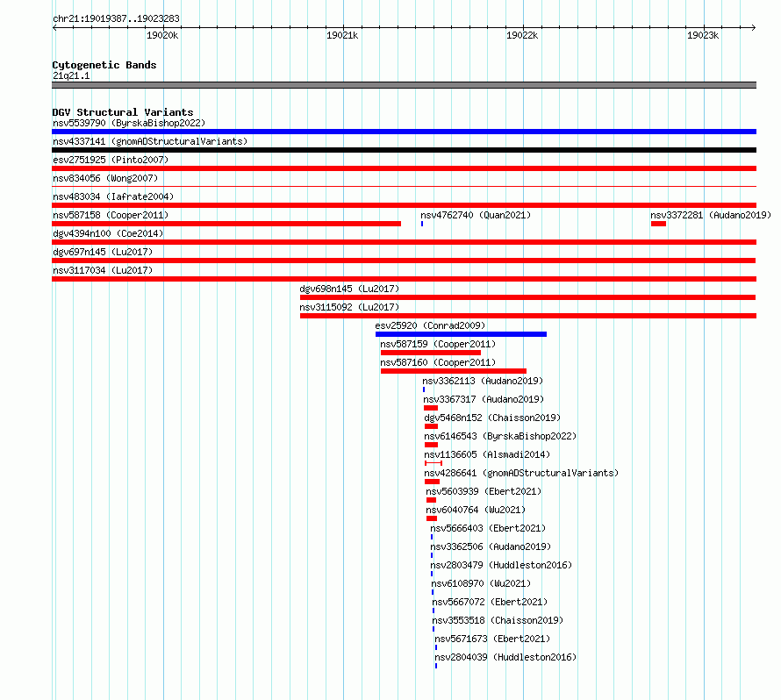The width and height of the screenshot is (781, 700).
Task: Click the chr21:19019387..19023283 coordinates label
Action: pos(116,18)
